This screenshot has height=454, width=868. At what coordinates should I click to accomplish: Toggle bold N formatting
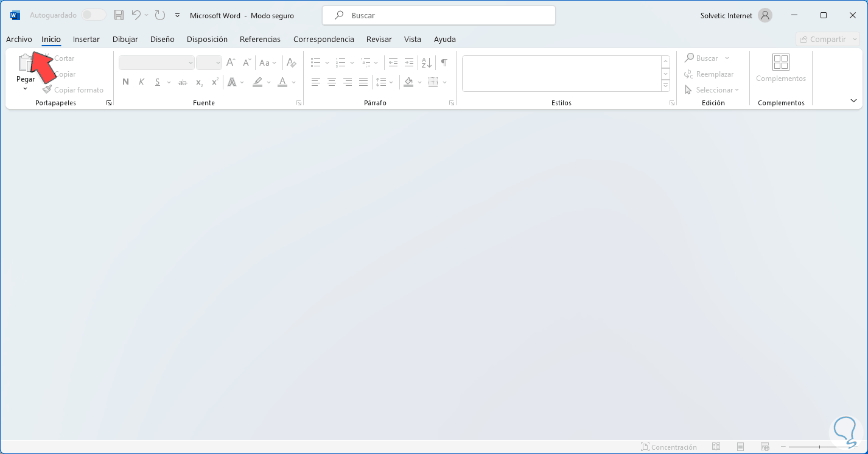[x=125, y=82]
